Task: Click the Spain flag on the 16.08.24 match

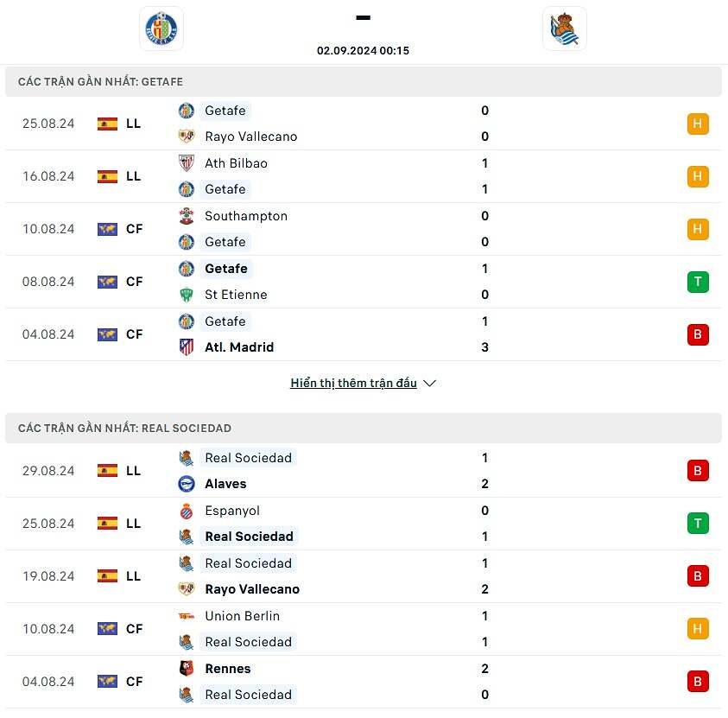Action: (x=107, y=176)
